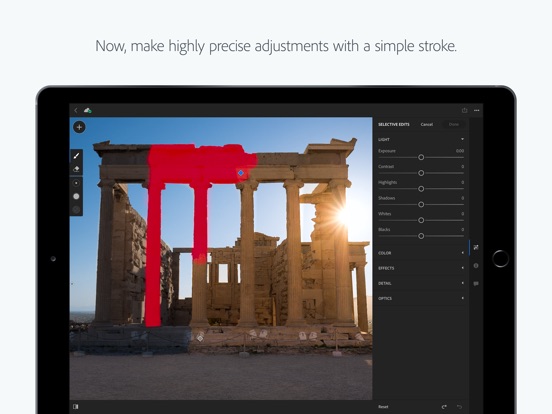Tap the plus button to add selection
552x414 pixels.
(x=79, y=127)
